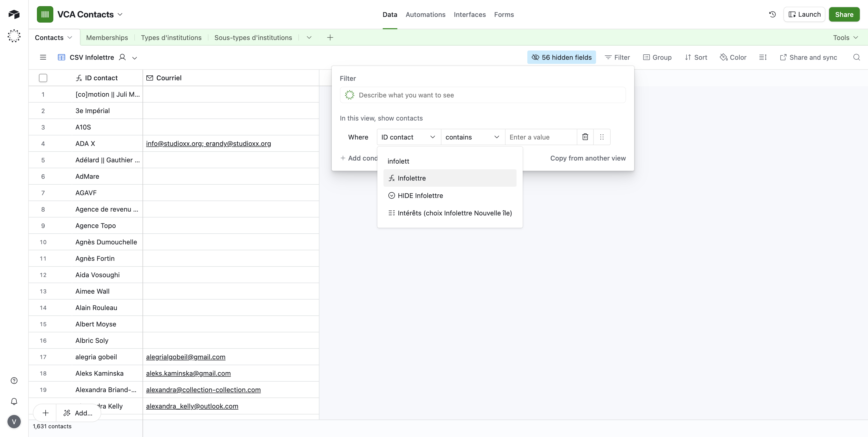The image size is (868, 437).
Task: Open the contains operator dropdown
Action: click(472, 137)
